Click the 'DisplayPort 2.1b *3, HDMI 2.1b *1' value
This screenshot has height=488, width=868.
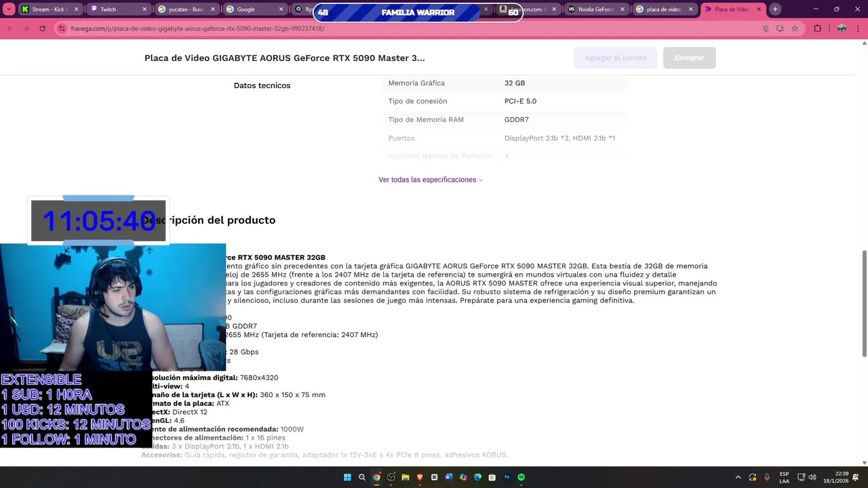pyautogui.click(x=559, y=138)
